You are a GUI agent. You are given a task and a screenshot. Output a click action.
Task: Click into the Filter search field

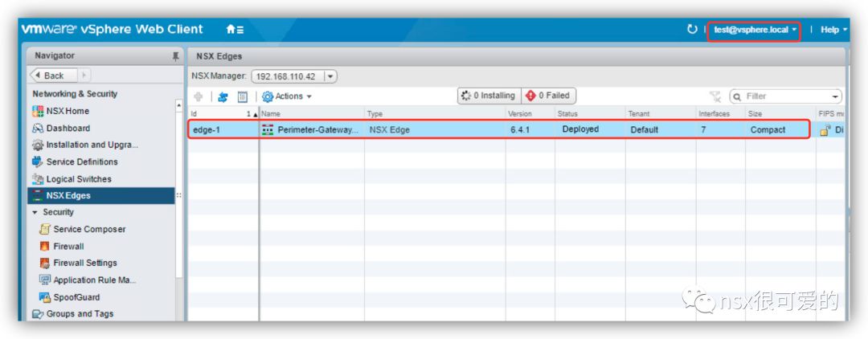(x=785, y=96)
